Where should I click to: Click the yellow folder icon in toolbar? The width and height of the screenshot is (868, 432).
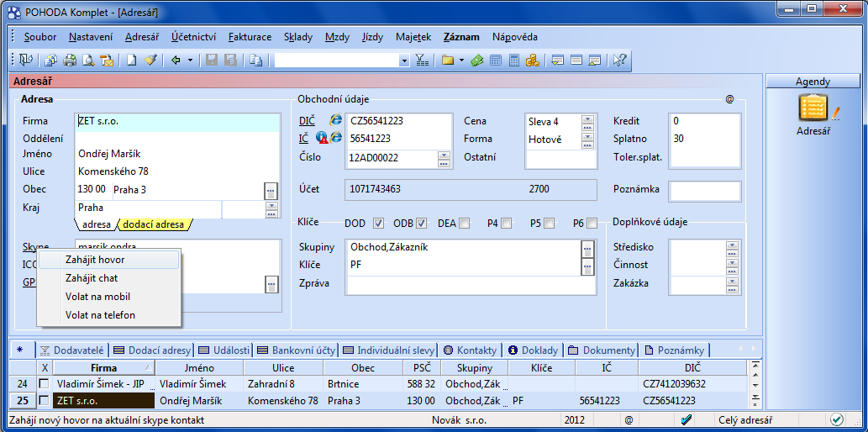(447, 61)
